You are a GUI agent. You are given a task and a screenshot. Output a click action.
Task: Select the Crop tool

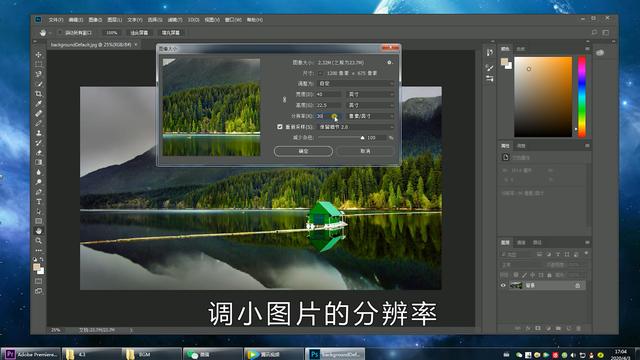point(39,93)
